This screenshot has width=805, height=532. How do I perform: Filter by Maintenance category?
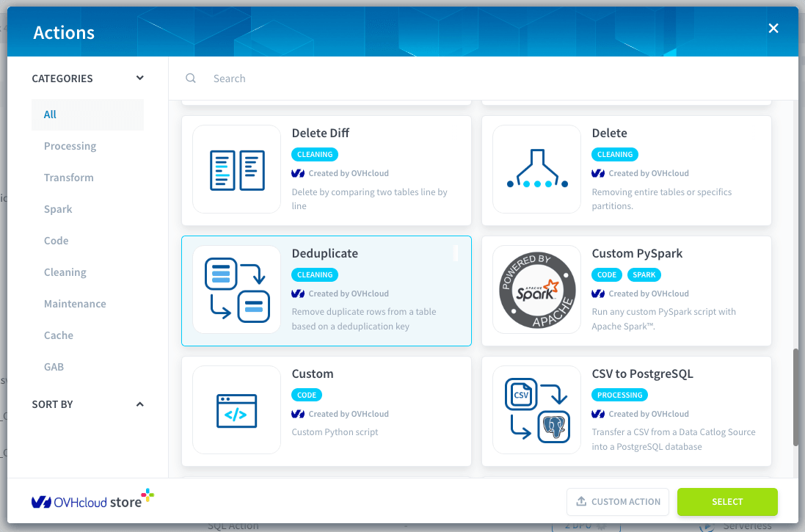point(75,304)
